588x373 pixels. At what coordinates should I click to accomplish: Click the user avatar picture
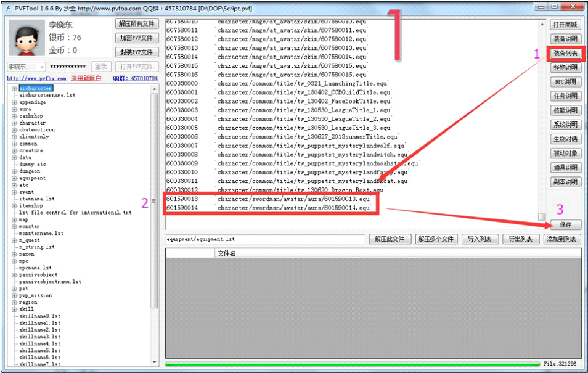25,38
